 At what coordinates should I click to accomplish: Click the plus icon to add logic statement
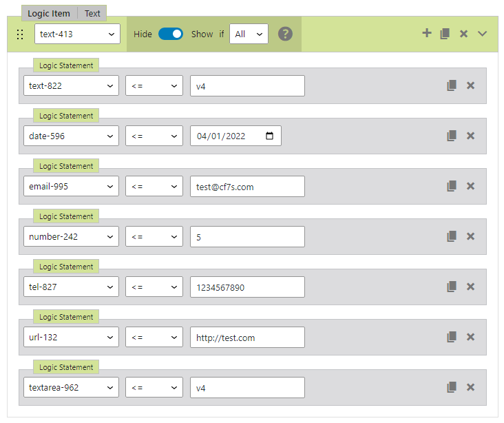427,33
